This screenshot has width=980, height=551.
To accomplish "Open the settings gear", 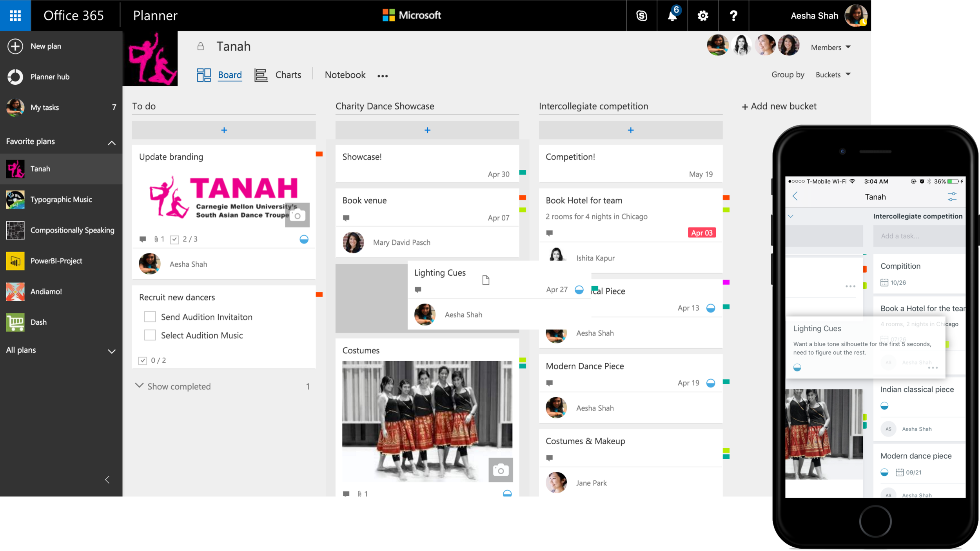I will coord(703,16).
